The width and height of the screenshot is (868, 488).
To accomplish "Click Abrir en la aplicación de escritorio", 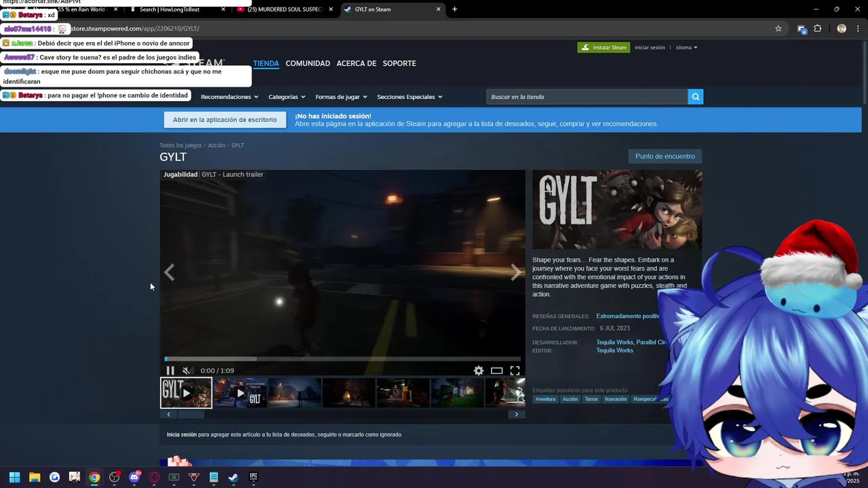I will [x=225, y=120].
